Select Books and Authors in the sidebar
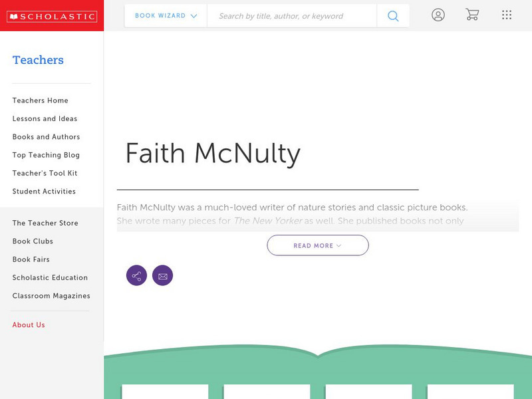Viewport: 532px width, 399px height. (45, 137)
